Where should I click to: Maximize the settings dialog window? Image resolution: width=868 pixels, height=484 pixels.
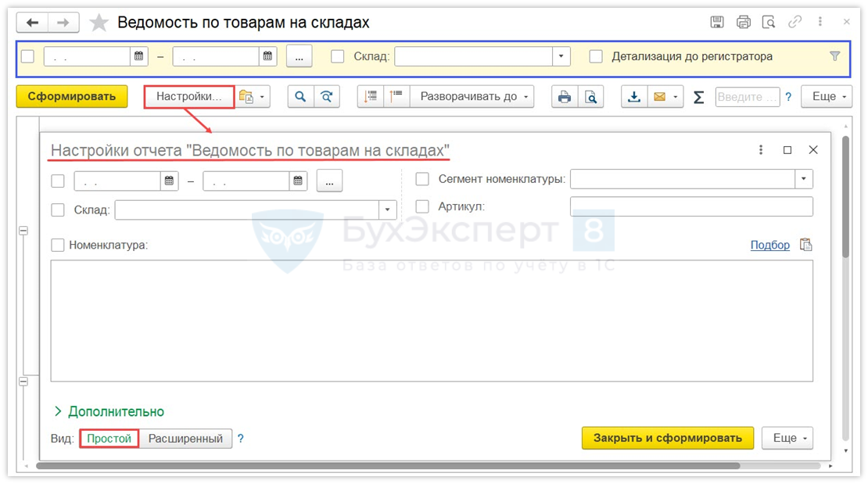pyautogui.click(x=787, y=150)
